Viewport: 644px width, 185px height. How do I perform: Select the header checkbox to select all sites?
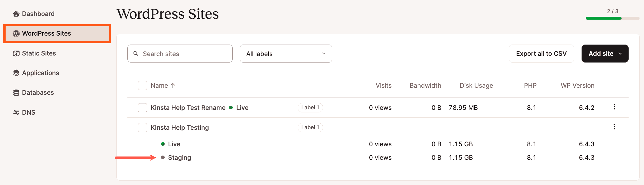coord(143,85)
